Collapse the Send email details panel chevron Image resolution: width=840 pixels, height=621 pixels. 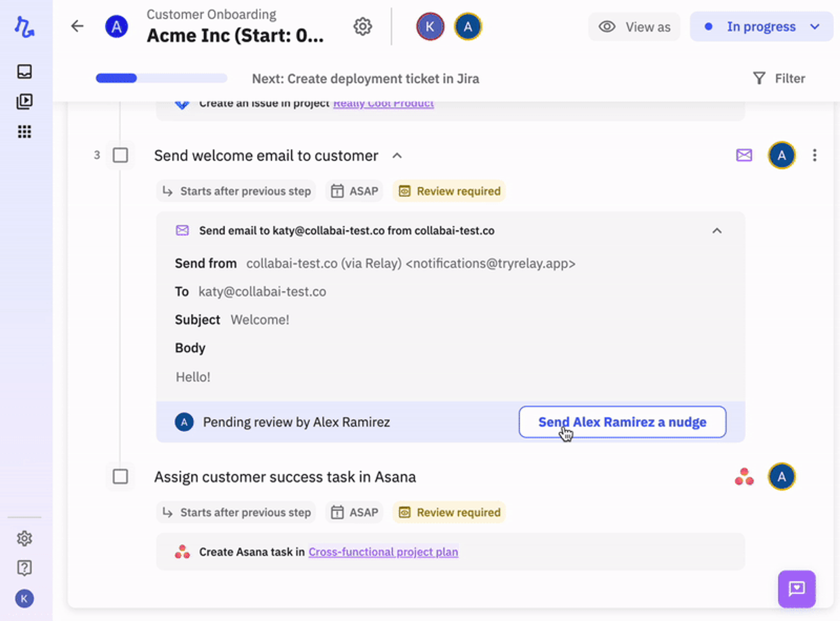717,231
